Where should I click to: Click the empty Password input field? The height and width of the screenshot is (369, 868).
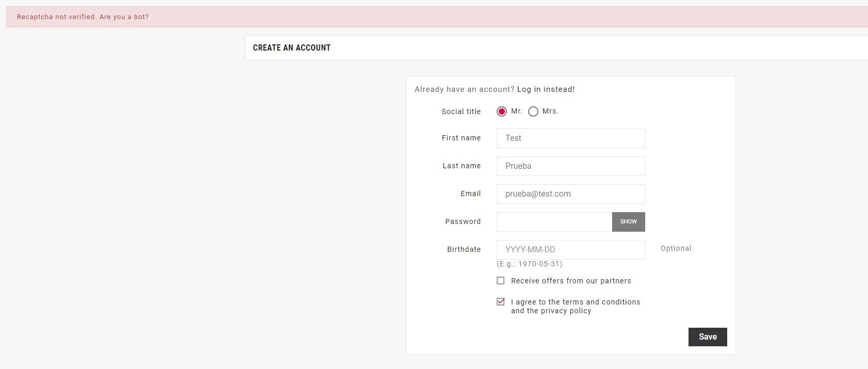554,222
